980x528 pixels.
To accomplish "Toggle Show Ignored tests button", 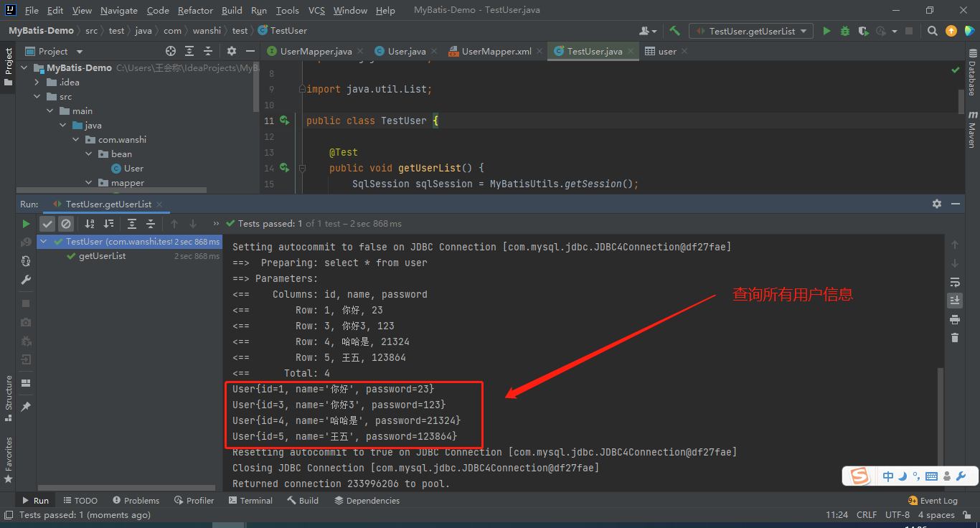I will pyautogui.click(x=65, y=224).
